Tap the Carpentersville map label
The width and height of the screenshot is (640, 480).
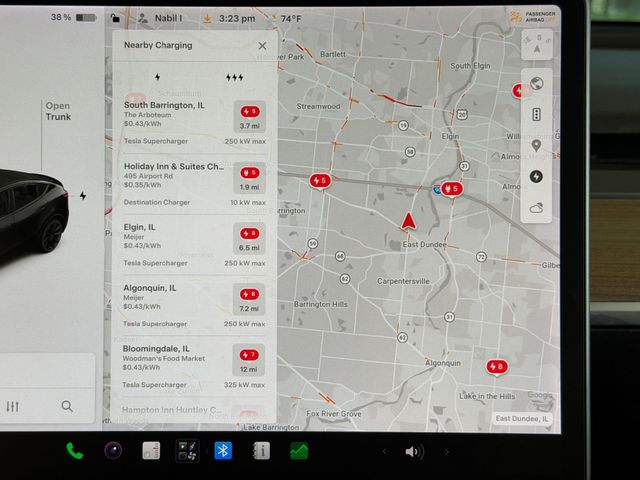click(403, 281)
